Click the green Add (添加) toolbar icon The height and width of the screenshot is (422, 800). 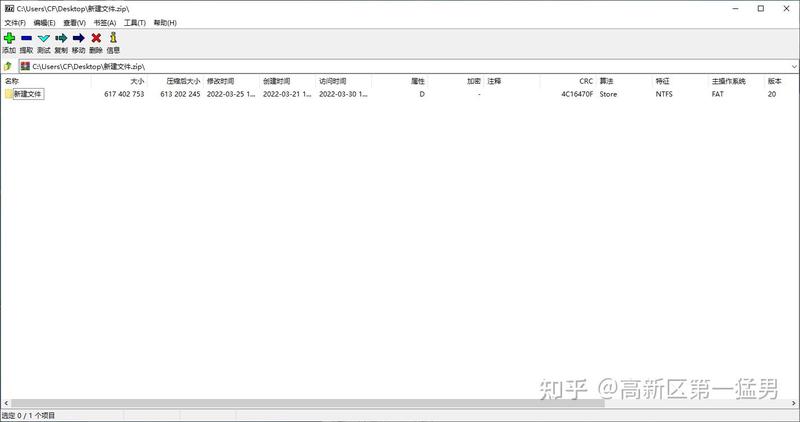(9, 38)
